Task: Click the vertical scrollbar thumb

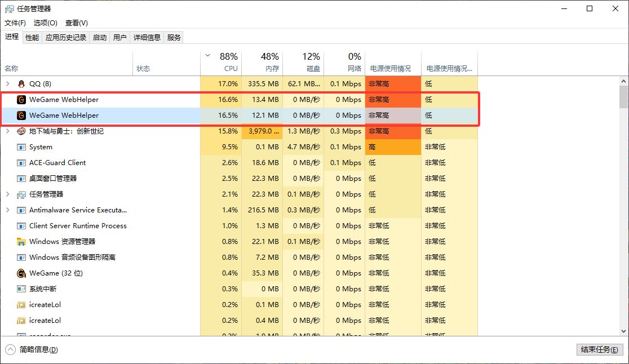Action: click(x=623, y=97)
